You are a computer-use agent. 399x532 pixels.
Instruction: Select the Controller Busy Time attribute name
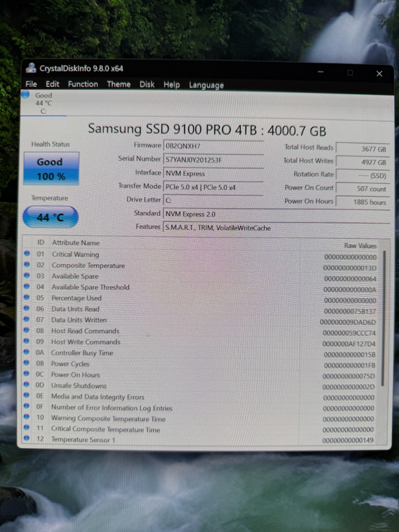(82, 353)
